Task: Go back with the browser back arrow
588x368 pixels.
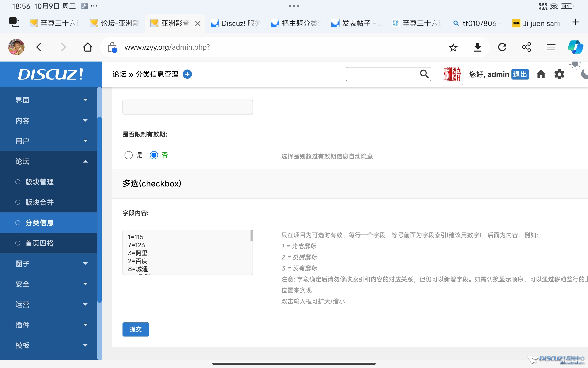Action: [x=39, y=47]
